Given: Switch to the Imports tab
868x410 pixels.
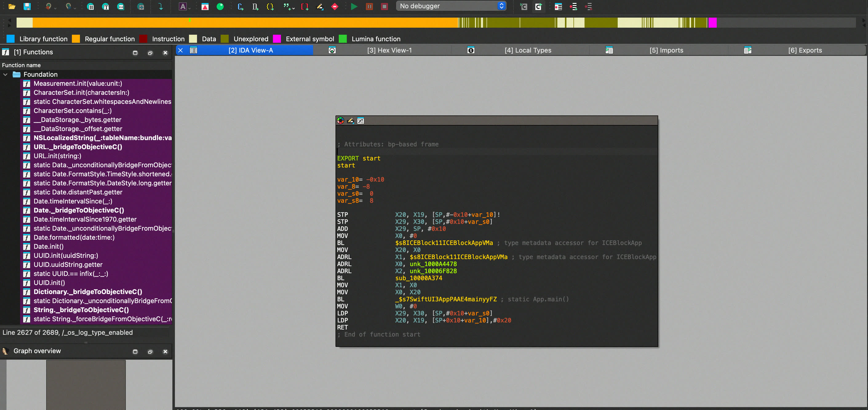Looking at the screenshot, I should click(x=666, y=50).
